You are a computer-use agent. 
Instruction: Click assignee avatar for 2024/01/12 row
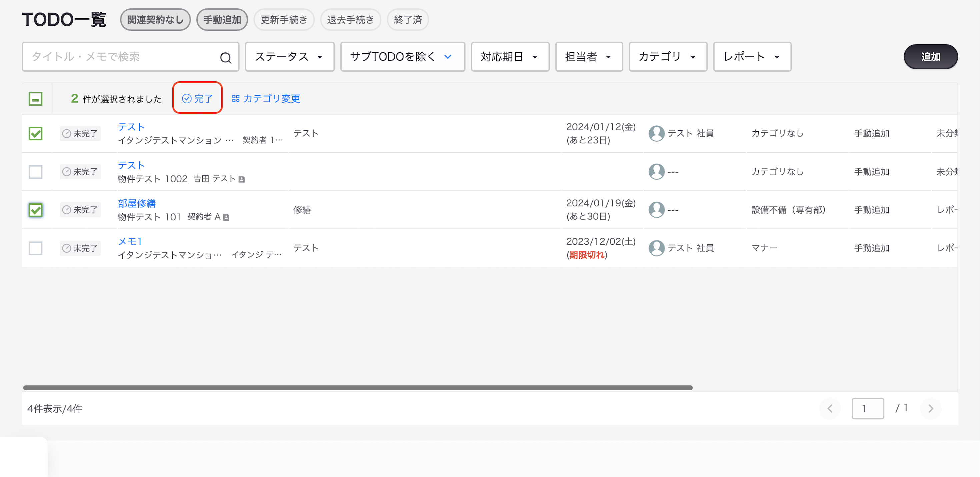[656, 134]
